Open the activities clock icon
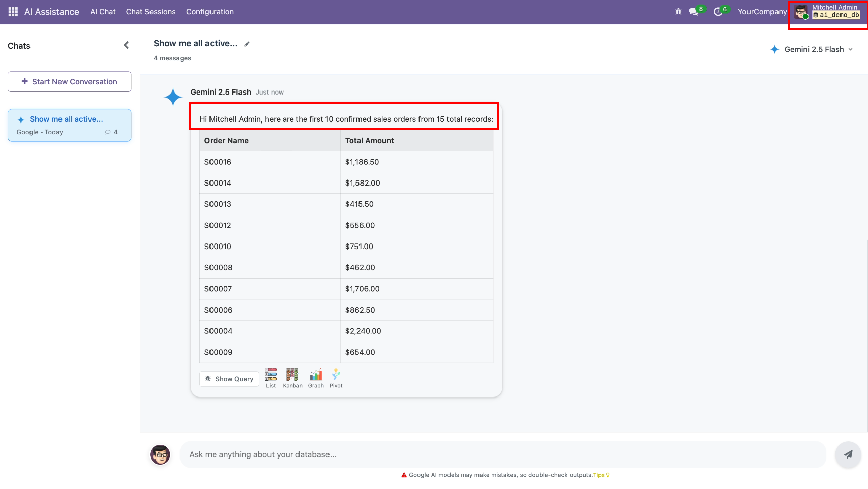 pos(718,12)
